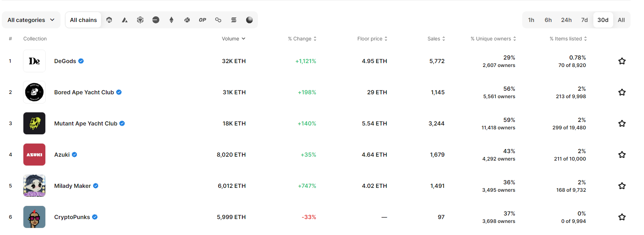Click 5,561 owners text
This screenshot has height=235, width=644.
pos(499,96)
